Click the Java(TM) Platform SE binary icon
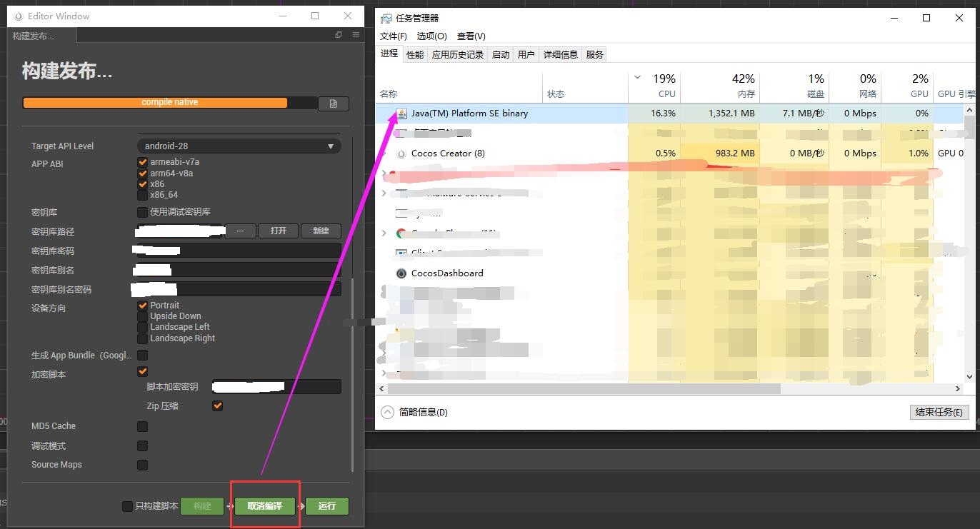The image size is (980, 529). [401, 114]
